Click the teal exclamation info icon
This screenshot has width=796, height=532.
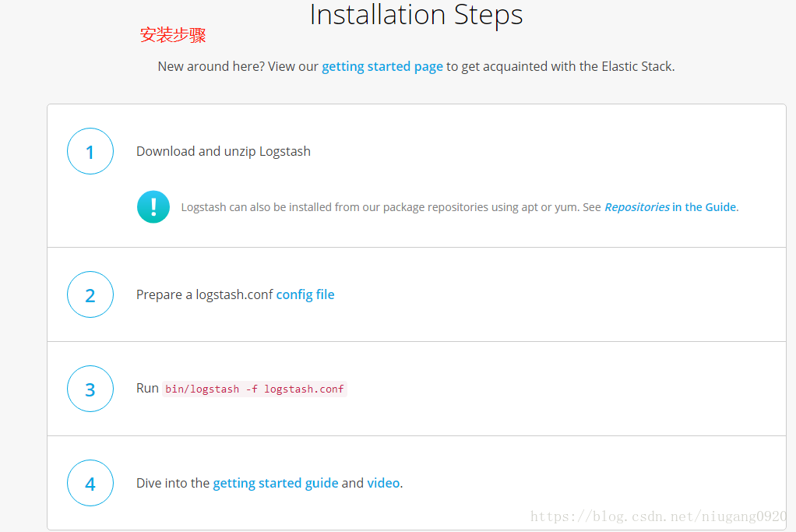tap(153, 206)
